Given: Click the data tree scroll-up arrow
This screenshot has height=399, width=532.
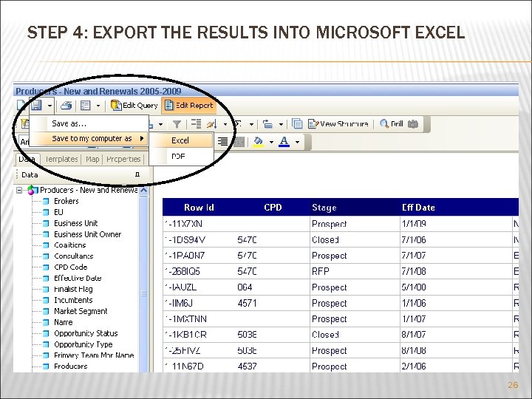Looking at the screenshot, I should (143, 191).
